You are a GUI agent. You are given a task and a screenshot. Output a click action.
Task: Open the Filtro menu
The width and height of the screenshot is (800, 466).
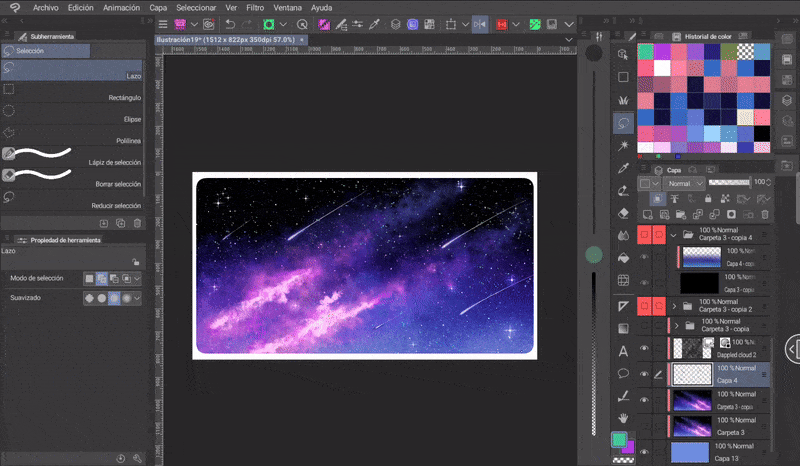click(x=255, y=7)
